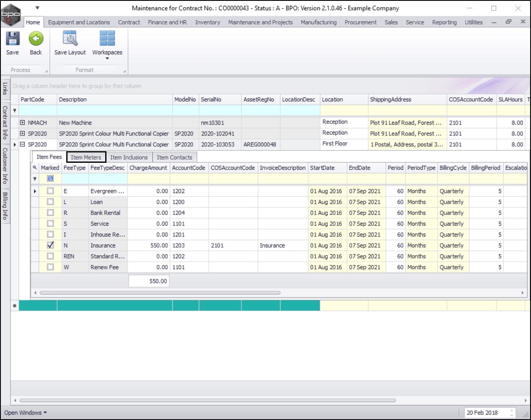The width and height of the screenshot is (531, 420).
Task: Click the fees grid horizontal scrollbar
Action: [x=160, y=293]
